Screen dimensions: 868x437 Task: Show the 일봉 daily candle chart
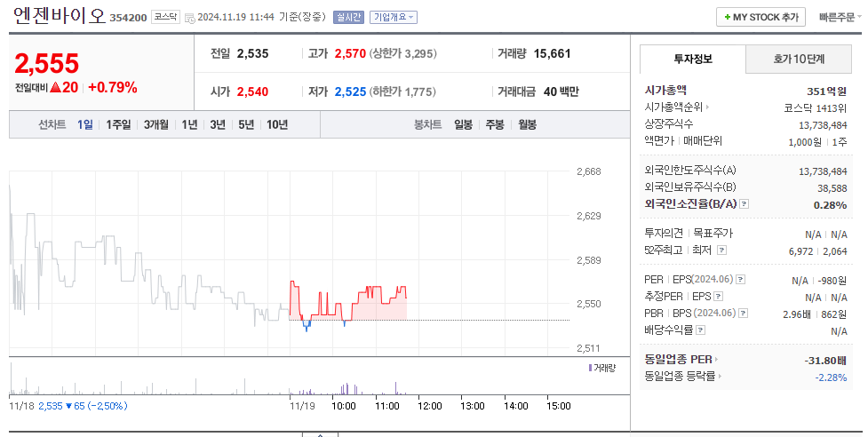pyautogui.click(x=464, y=124)
